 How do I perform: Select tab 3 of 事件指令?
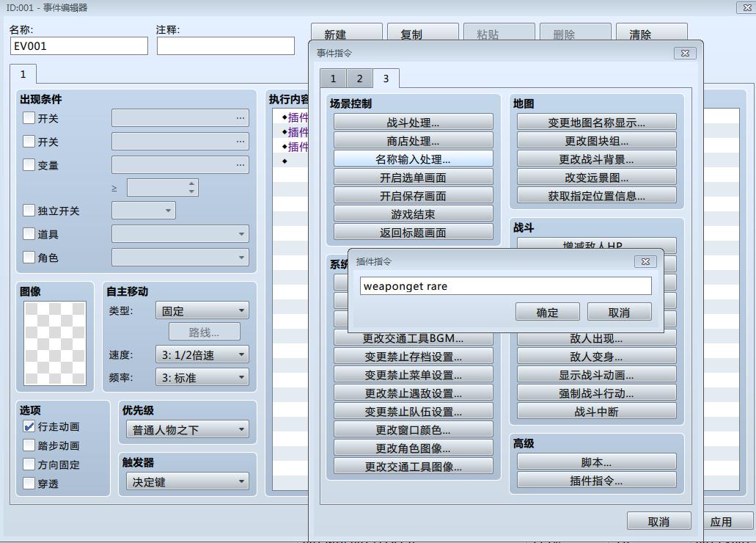point(386,79)
